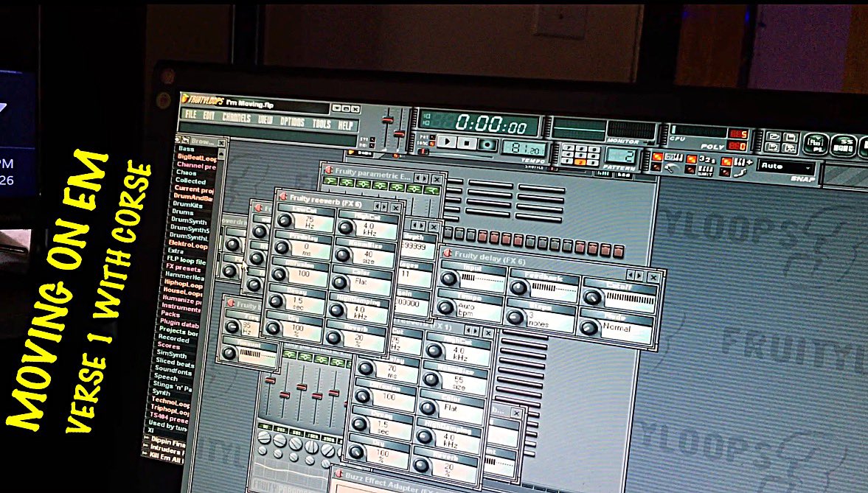This screenshot has width=868, height=493.
Task: Toggle the SYN LED beside master sliders
Action: click(x=372, y=139)
